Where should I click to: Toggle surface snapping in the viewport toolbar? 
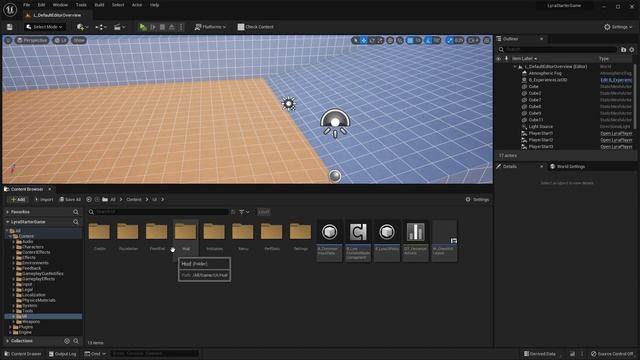[x=400, y=40]
